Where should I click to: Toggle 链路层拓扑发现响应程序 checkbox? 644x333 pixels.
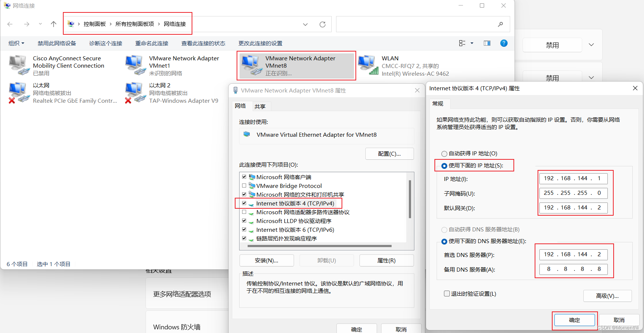pyautogui.click(x=244, y=238)
